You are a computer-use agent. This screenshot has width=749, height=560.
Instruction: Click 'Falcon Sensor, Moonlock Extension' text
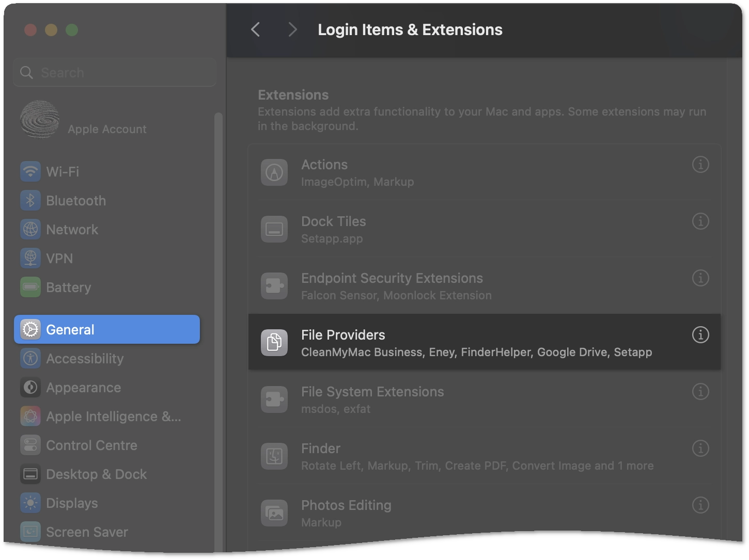coord(396,295)
